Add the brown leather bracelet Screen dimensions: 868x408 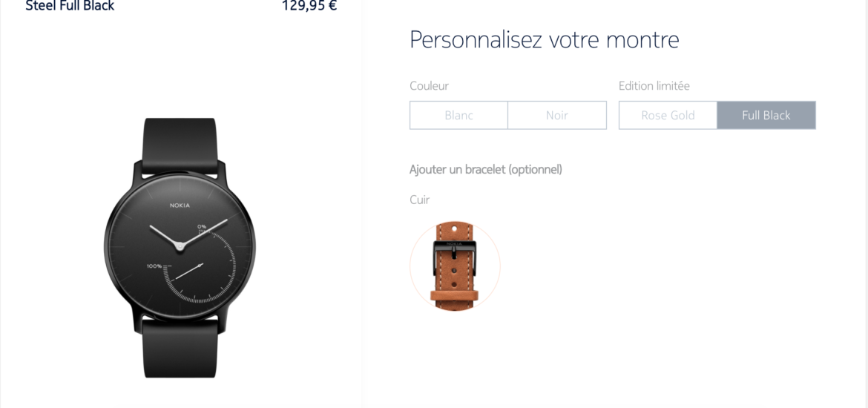[455, 265]
